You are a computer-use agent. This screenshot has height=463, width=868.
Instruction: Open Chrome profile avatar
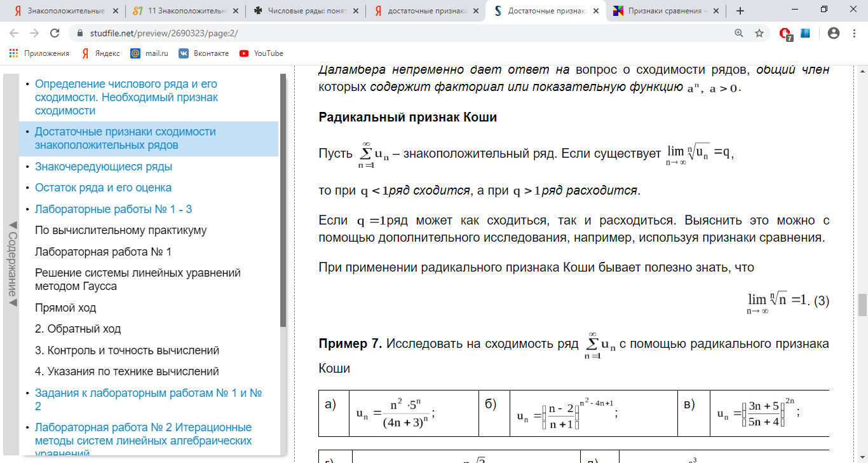834,33
